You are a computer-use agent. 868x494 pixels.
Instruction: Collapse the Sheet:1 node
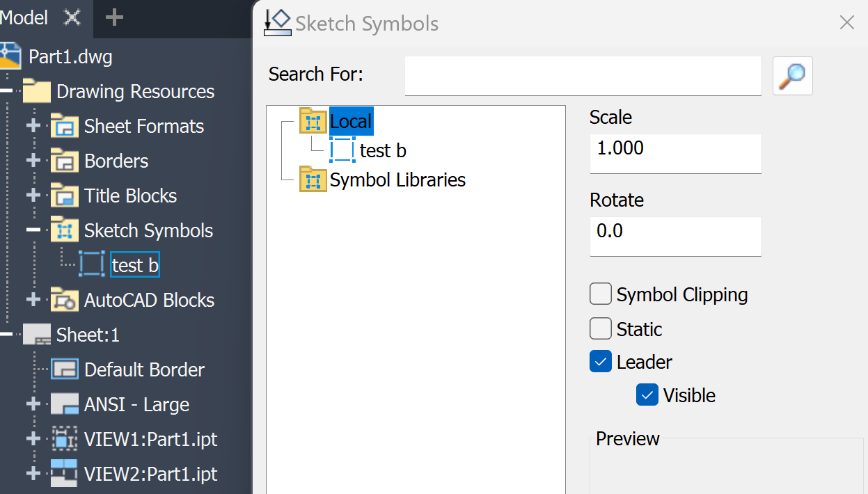click(x=7, y=335)
